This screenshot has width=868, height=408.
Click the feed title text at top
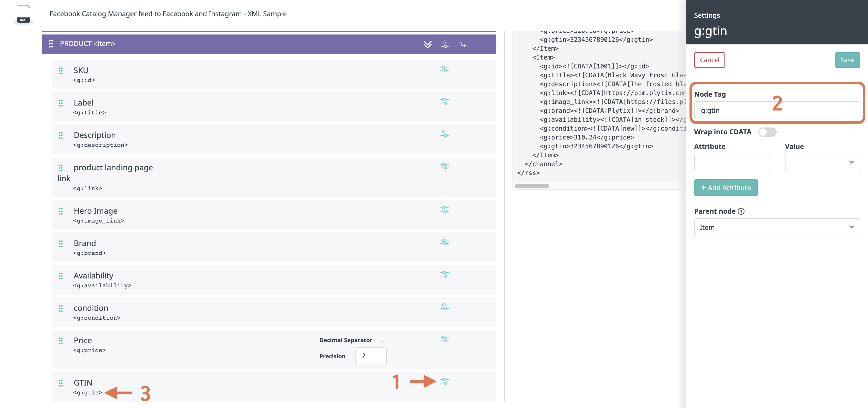click(168, 14)
